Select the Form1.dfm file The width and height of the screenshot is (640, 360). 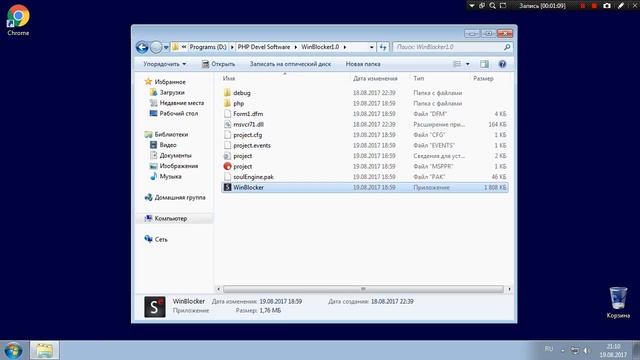pyautogui.click(x=248, y=114)
